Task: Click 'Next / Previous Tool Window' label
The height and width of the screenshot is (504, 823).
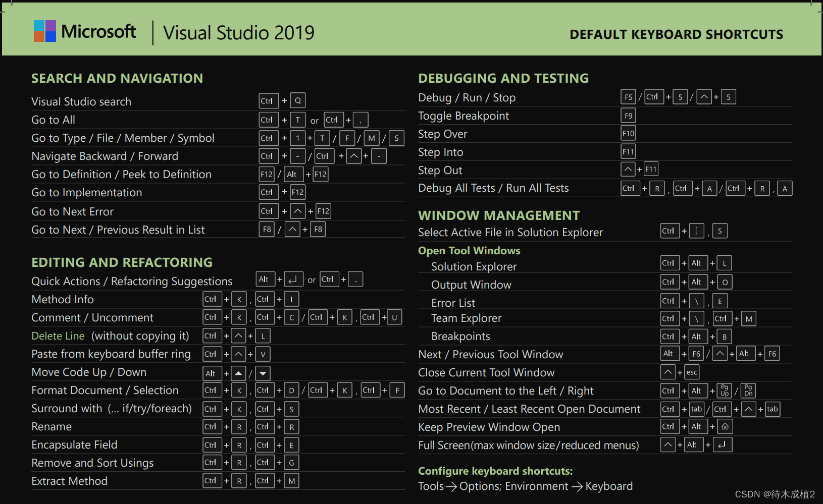Action: (490, 355)
